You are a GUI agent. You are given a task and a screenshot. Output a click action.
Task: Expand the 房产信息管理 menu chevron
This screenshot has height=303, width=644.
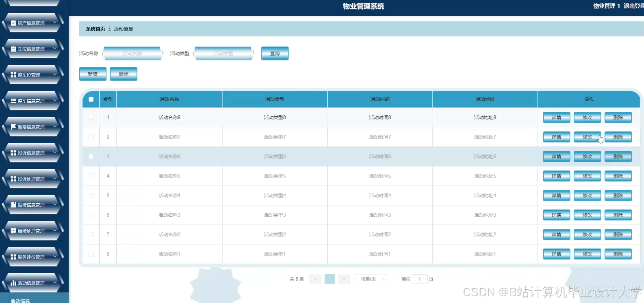pos(55,23)
